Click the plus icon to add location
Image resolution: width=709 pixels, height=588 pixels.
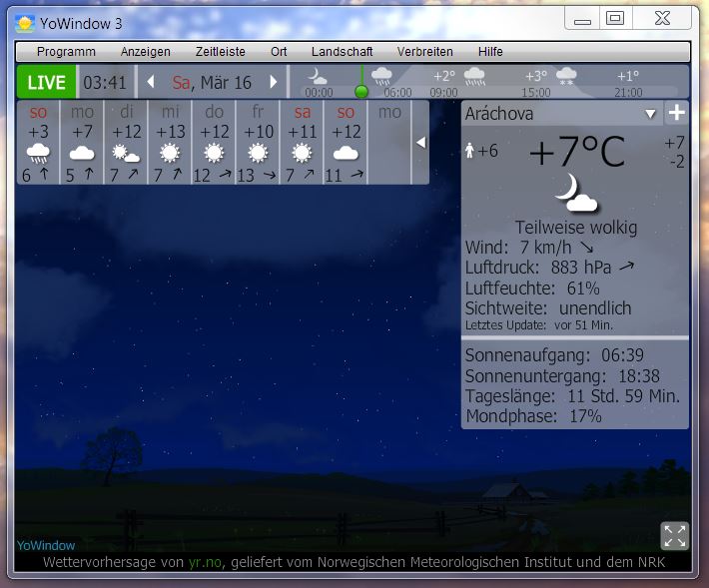coord(676,113)
